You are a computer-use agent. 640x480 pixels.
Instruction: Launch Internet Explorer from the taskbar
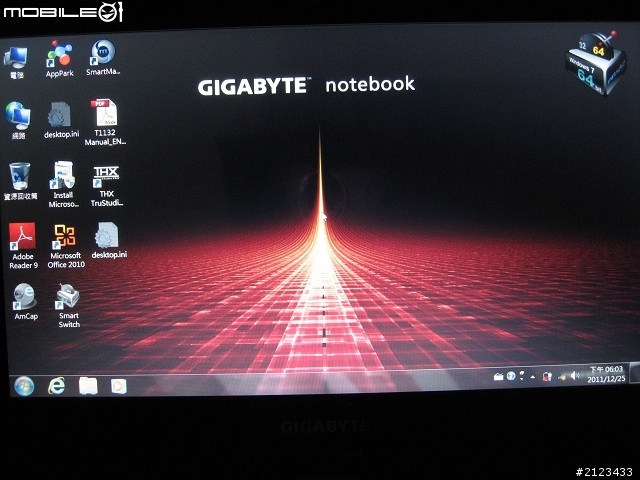click(x=56, y=385)
